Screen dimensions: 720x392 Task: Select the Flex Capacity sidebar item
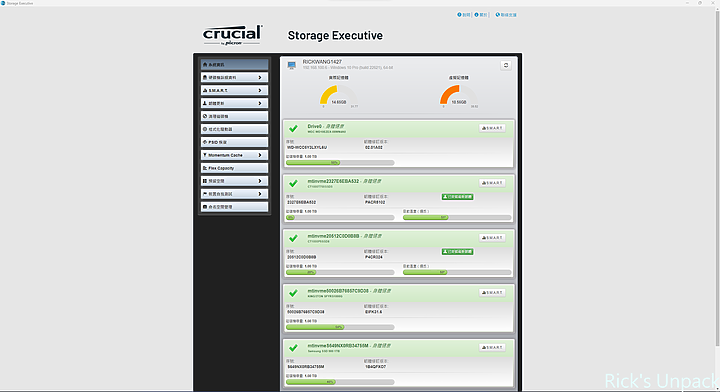tap(234, 168)
